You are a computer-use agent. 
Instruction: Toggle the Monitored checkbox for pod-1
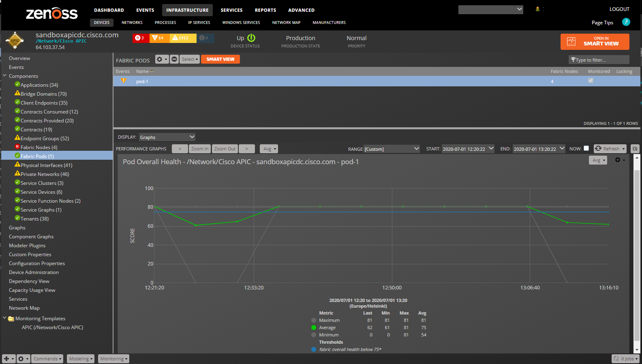click(x=591, y=81)
